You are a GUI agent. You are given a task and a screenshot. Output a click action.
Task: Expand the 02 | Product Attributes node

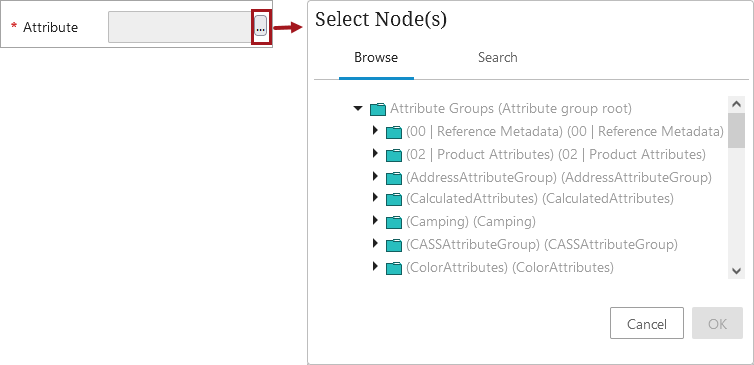point(376,153)
